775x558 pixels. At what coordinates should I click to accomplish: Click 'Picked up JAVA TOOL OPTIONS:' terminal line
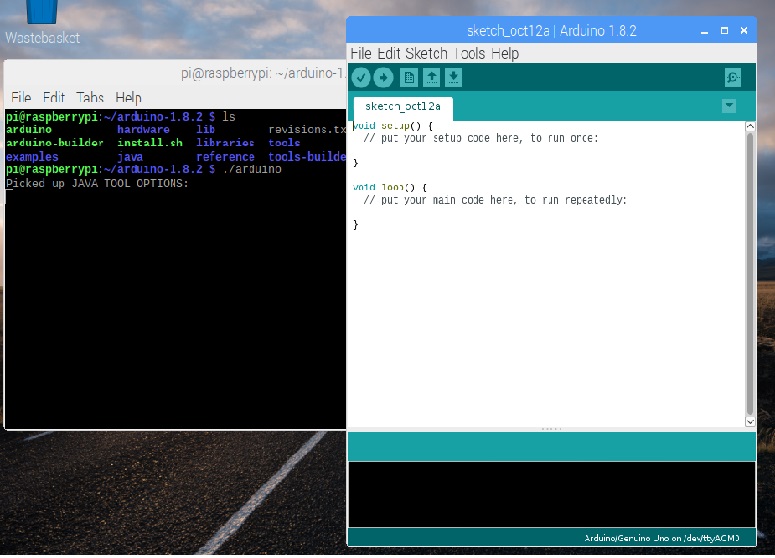97,183
